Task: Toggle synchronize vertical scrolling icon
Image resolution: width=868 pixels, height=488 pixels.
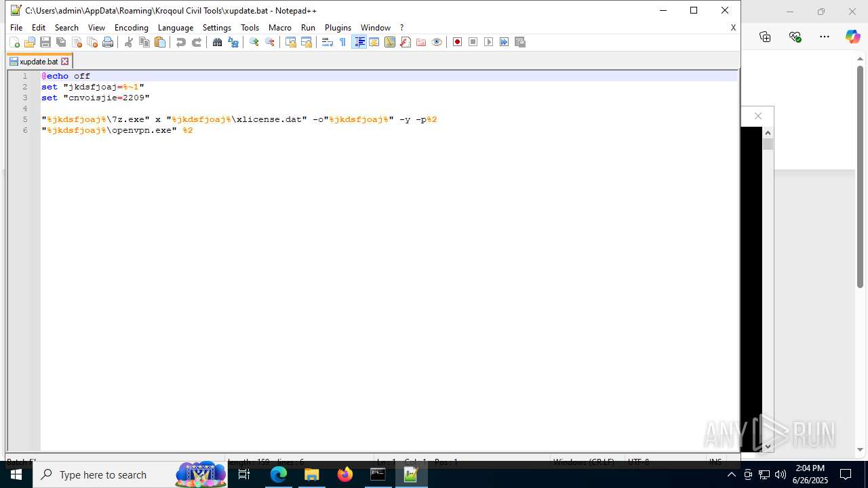Action: 291,42
